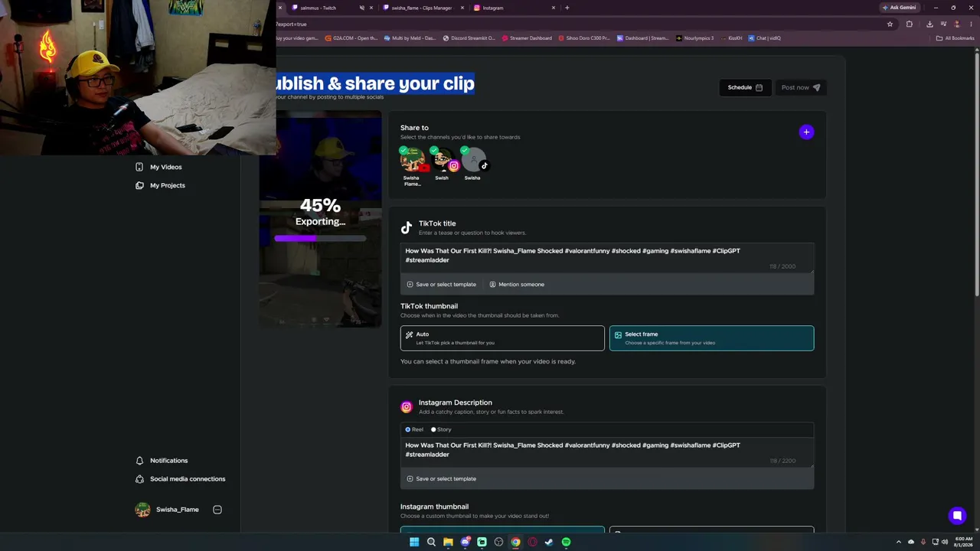Open Steam from the taskbar
The width and height of the screenshot is (980, 551).
549,542
